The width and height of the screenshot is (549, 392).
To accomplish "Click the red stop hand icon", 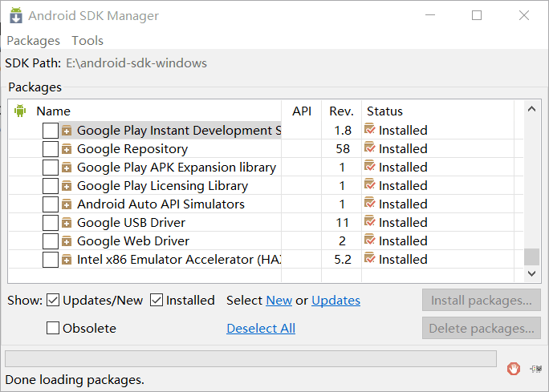I will click(x=514, y=369).
